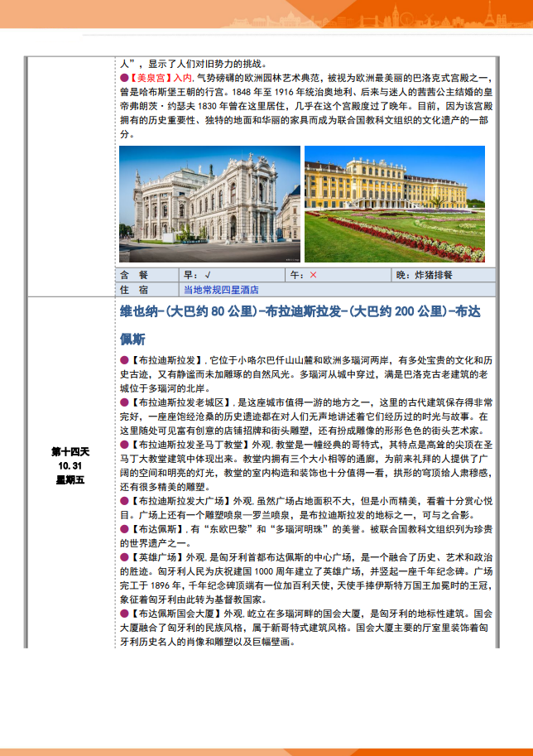Click the 10.31 date text

(70, 465)
